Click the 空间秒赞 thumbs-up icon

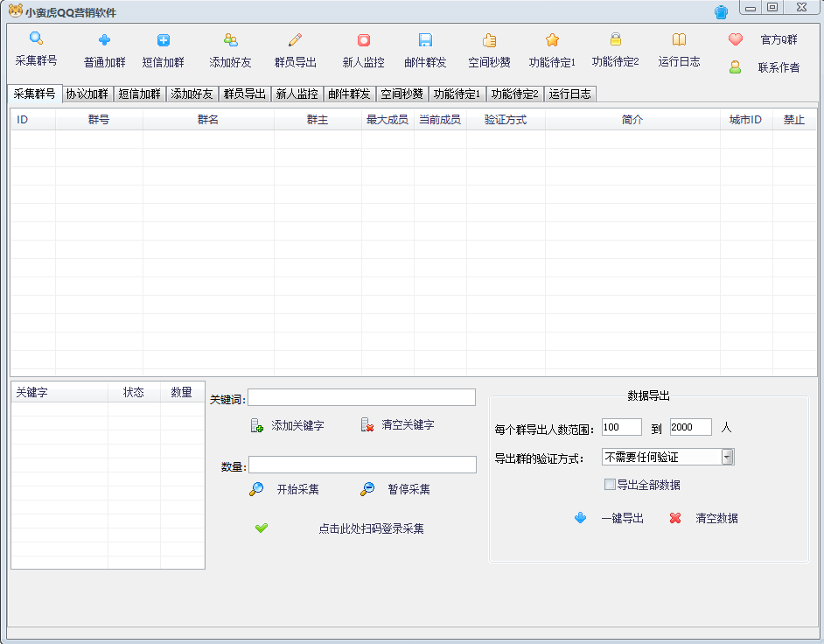tap(489, 40)
